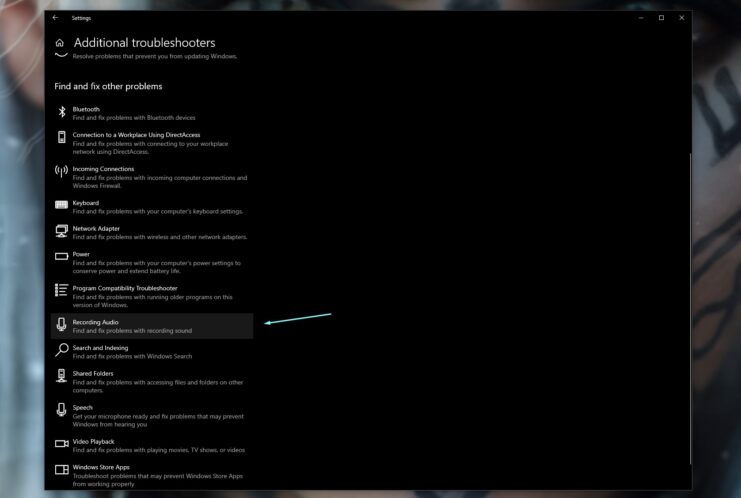The height and width of the screenshot is (498, 741).
Task: Click the Search and Indexing magnifier icon
Action: 61,350
